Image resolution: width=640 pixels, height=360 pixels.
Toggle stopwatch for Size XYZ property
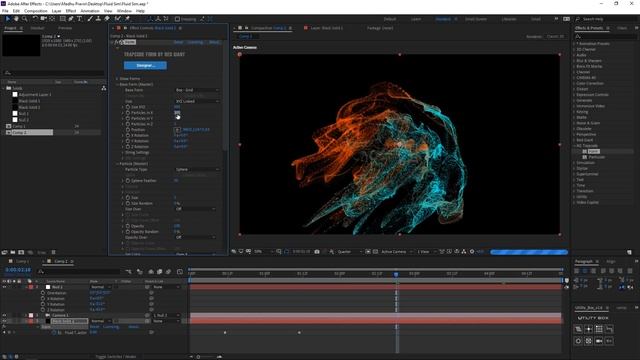[128, 107]
